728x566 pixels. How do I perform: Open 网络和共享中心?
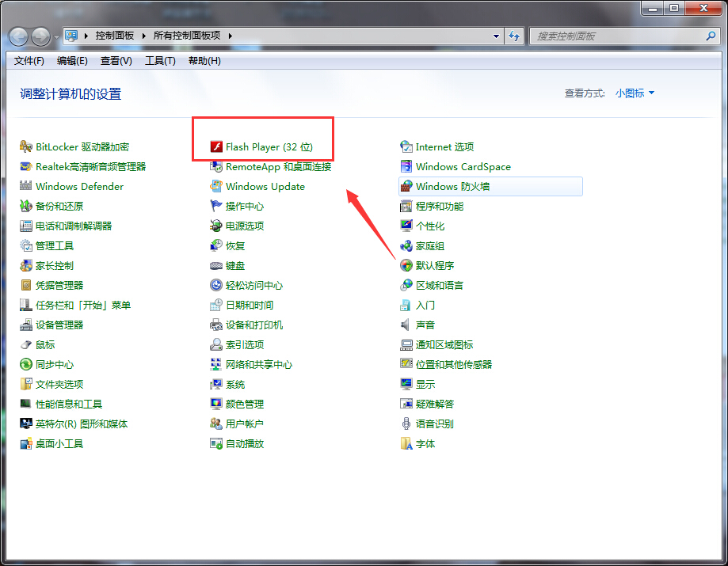(x=261, y=364)
